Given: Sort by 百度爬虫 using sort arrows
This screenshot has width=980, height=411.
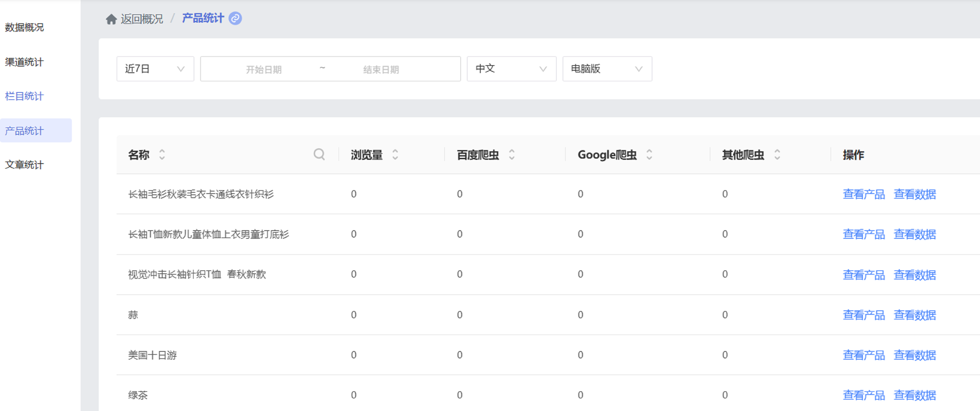Looking at the screenshot, I should pyautogui.click(x=512, y=154).
